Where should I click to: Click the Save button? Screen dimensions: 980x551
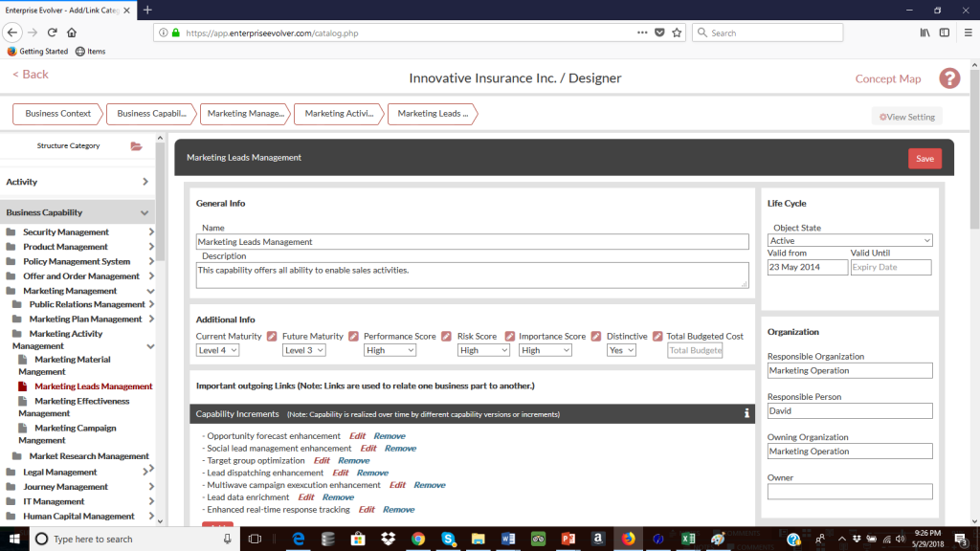click(x=924, y=158)
